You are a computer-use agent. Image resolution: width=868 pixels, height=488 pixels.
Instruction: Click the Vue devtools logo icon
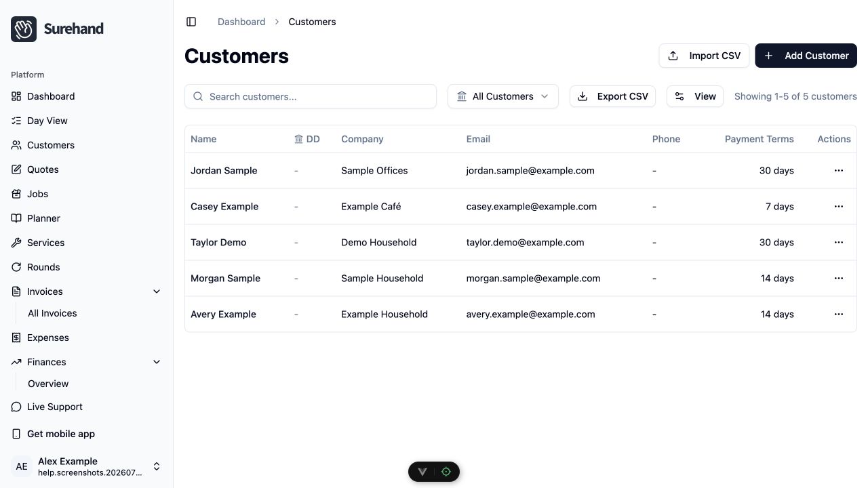[x=422, y=472]
